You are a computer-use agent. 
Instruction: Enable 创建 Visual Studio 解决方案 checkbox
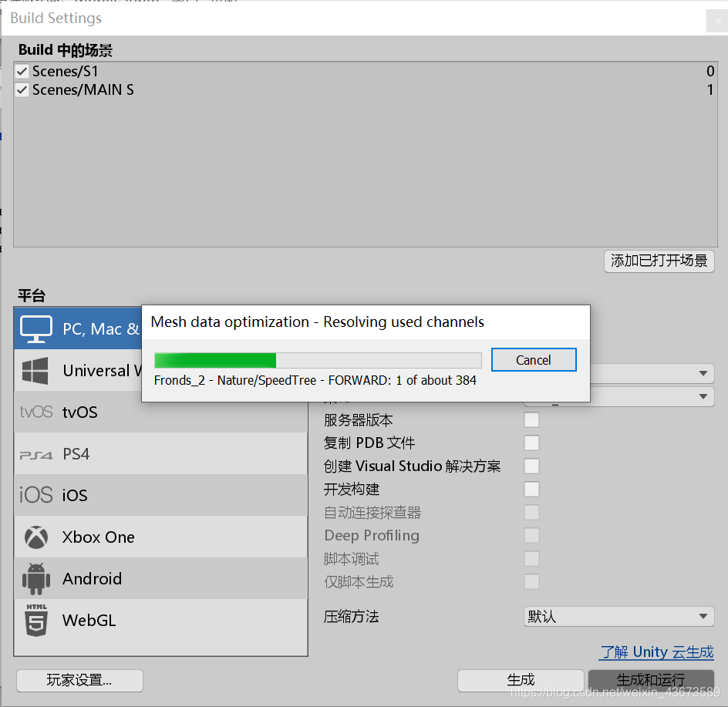531,466
